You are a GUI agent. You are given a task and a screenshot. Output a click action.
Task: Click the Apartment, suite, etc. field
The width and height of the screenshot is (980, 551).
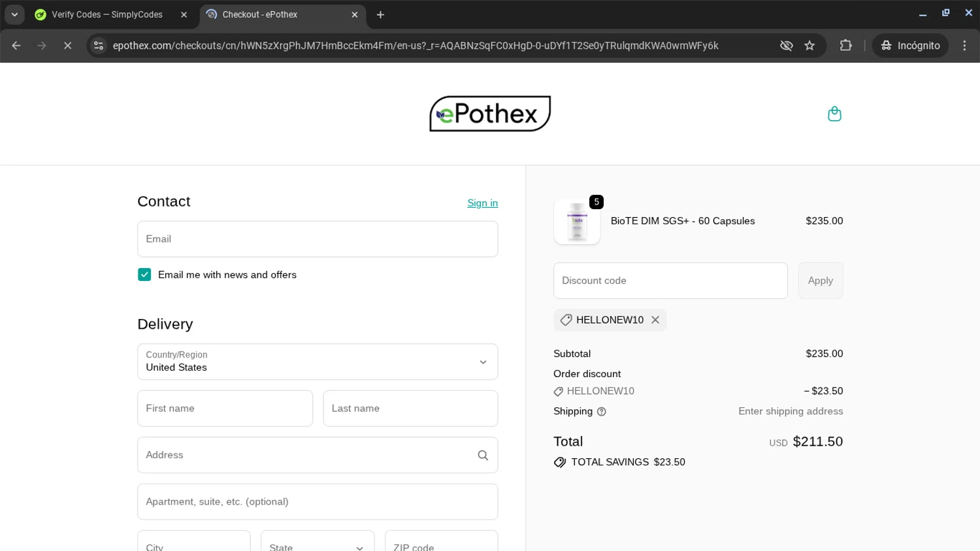point(318,502)
